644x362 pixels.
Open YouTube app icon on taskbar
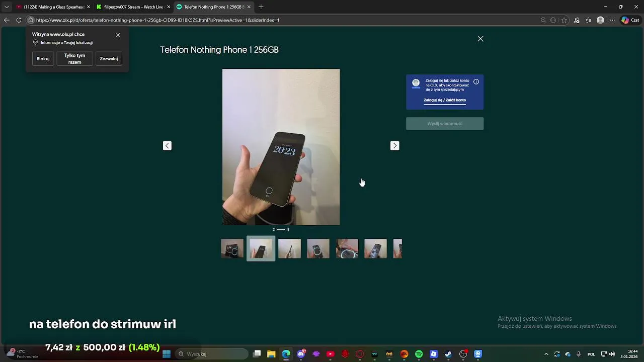[x=331, y=354]
